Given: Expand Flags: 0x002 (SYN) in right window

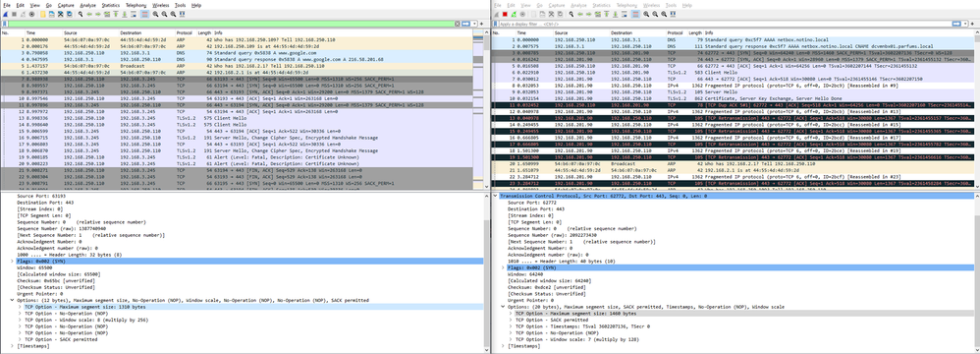Looking at the screenshot, I should [503, 267].
